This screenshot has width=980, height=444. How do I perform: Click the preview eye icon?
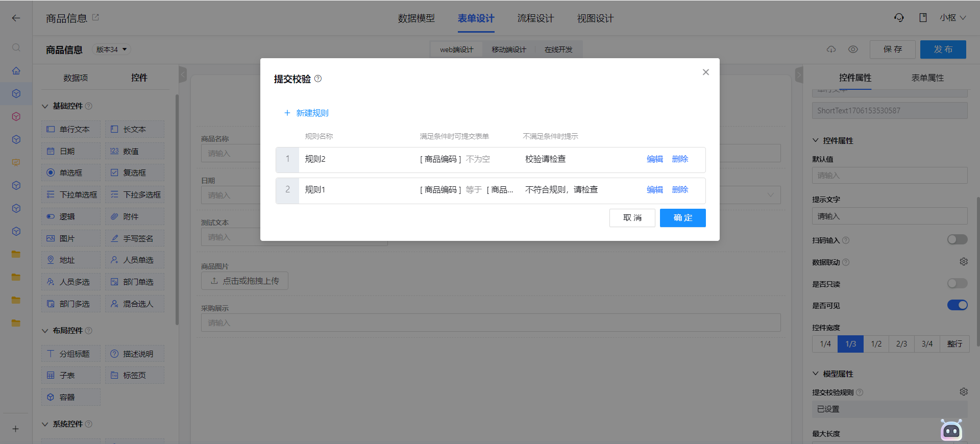pyautogui.click(x=853, y=50)
